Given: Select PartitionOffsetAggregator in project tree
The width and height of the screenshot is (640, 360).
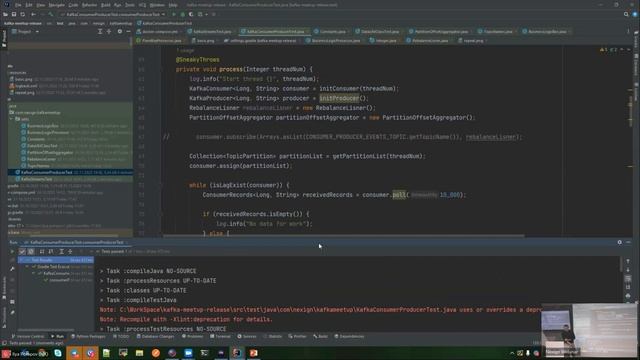Looking at the screenshot, I should pos(50,152).
